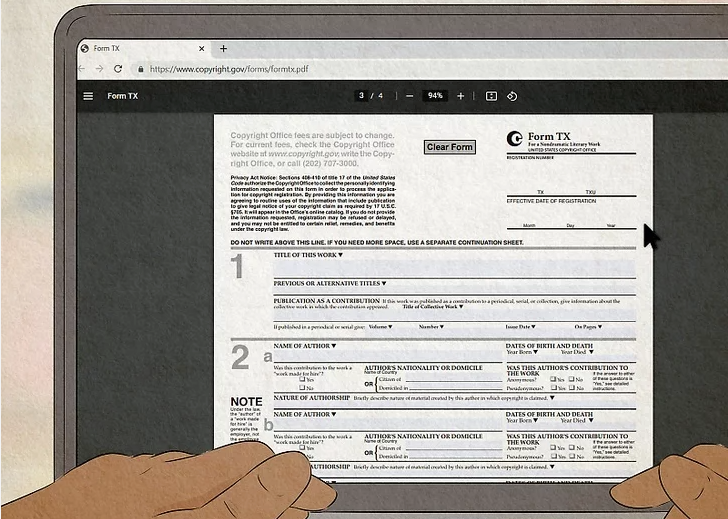This screenshot has width=728, height=519.
Task: Click the www.copyright.gov text in the fee notice
Action: 303,154
